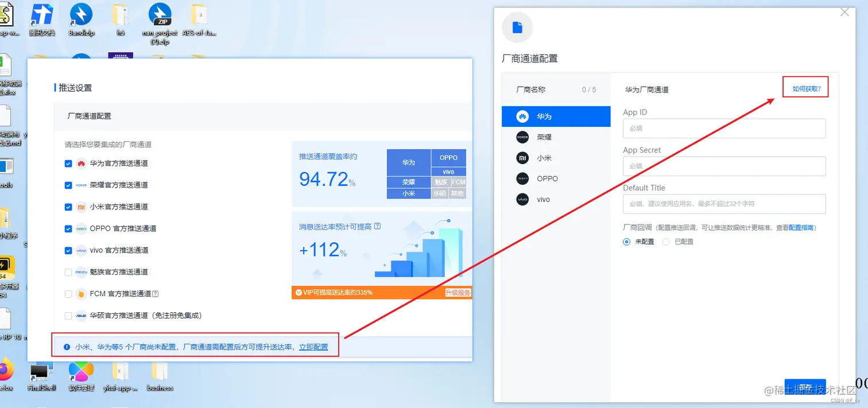Click the Huawei logo beside 华为官方推送通道
Image resolution: width=868 pixels, height=408 pixels.
click(x=81, y=164)
